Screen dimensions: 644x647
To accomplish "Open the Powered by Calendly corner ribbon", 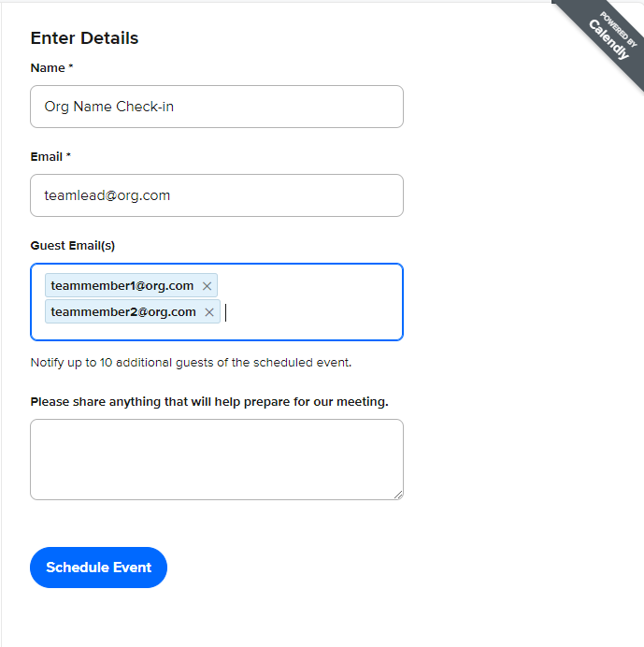I will (603, 40).
